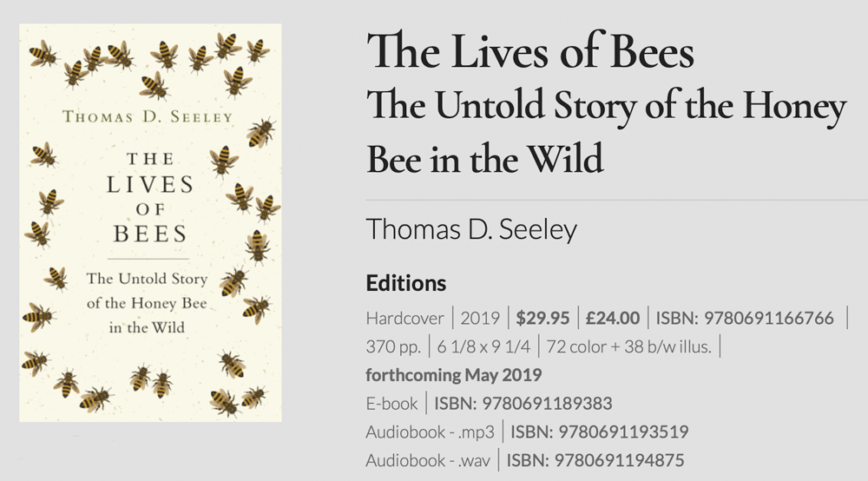
Task: Click the hardcover ISBN 9780691166766
Action: pos(745,318)
